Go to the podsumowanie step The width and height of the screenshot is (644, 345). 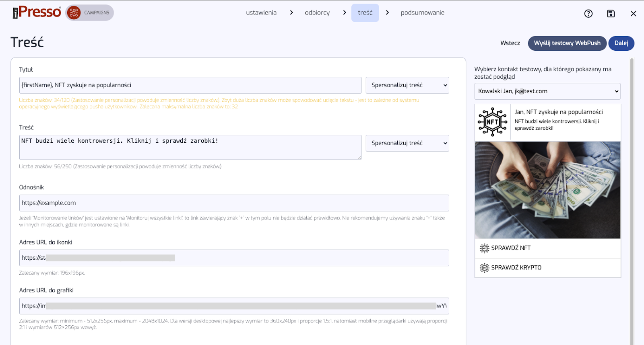422,13
